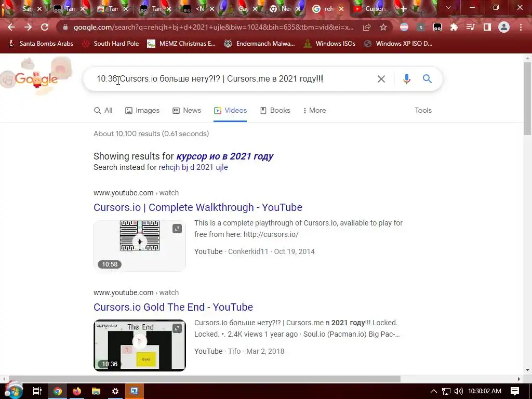Bookmark this page with the star icon
The image size is (532, 399).
point(383,27)
